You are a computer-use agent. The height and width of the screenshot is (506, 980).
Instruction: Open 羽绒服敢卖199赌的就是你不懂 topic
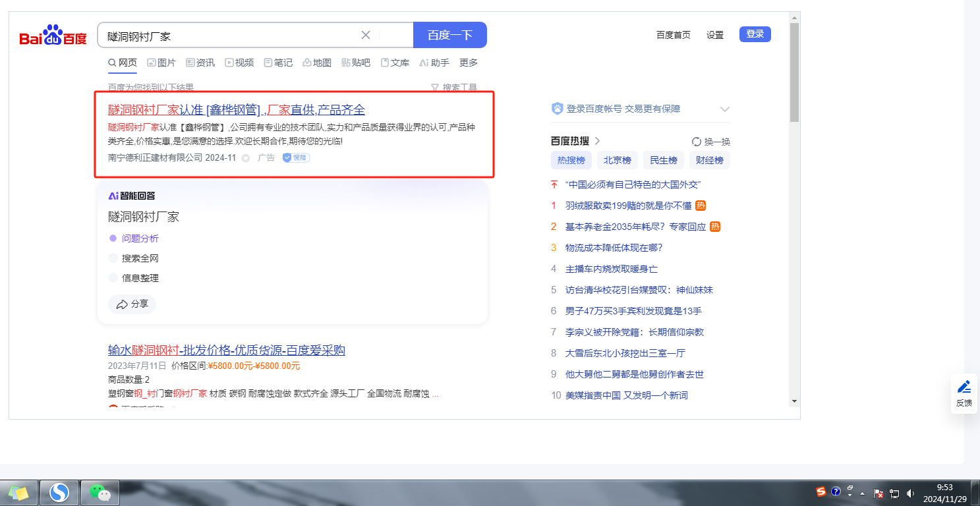(x=628, y=206)
